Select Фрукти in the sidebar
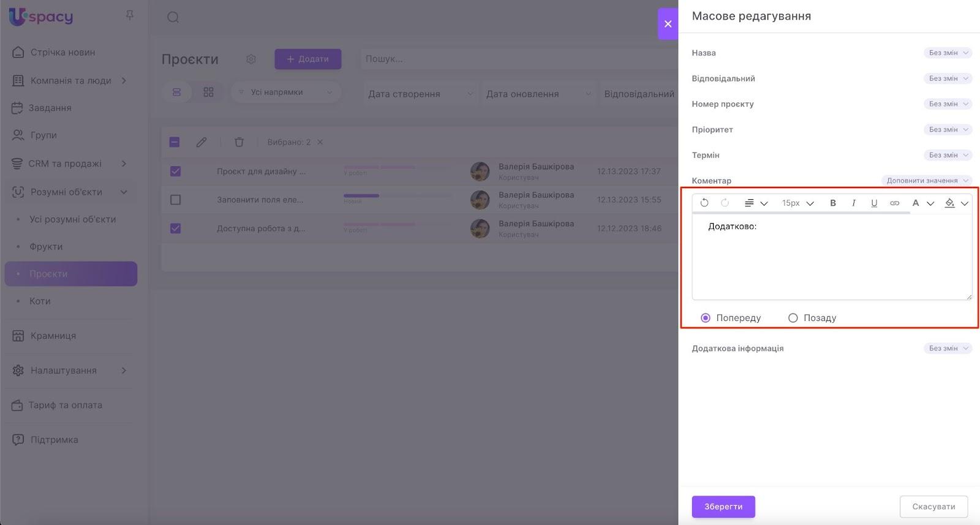 (x=46, y=246)
